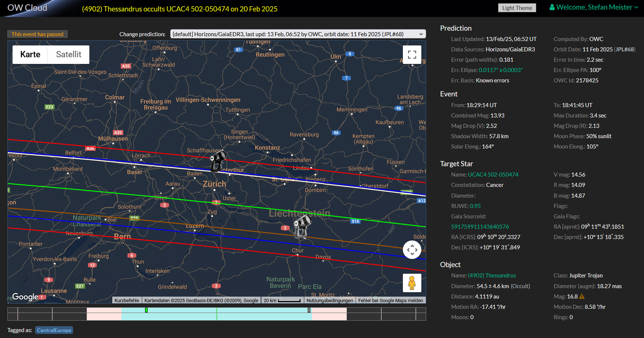Screen dimensions: 644x338
Task: Expand Welcome, Stefan Meister user menu
Action: click(x=594, y=7)
